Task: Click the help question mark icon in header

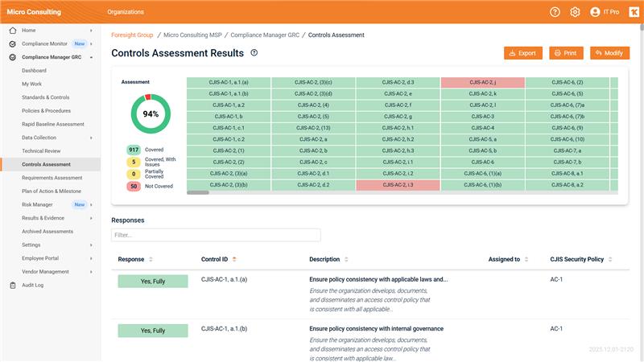Action: click(x=555, y=12)
